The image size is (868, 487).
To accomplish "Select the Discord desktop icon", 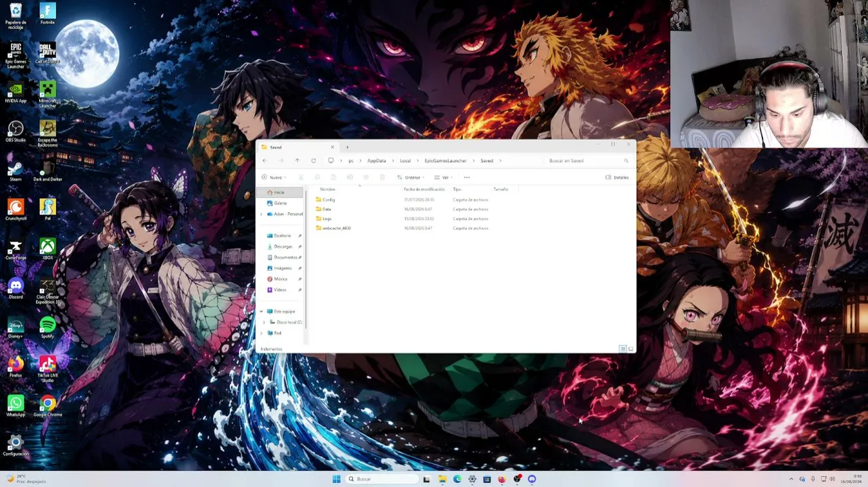I will coord(16,289).
